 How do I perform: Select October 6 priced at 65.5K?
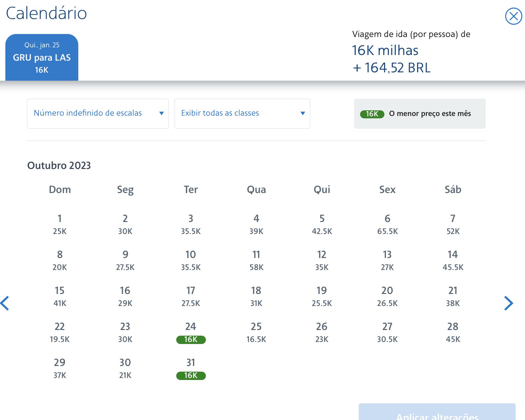pyautogui.click(x=387, y=225)
